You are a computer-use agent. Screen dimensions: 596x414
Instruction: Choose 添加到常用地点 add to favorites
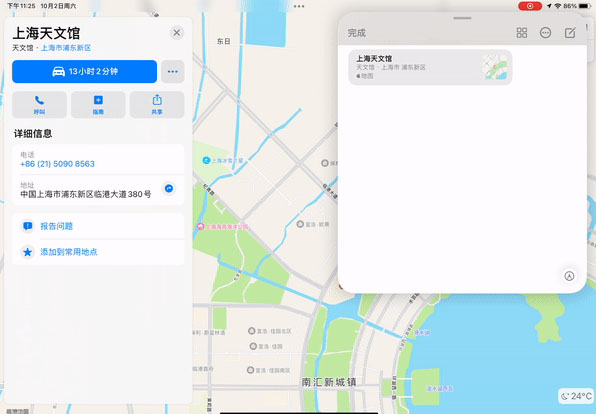coord(98,252)
